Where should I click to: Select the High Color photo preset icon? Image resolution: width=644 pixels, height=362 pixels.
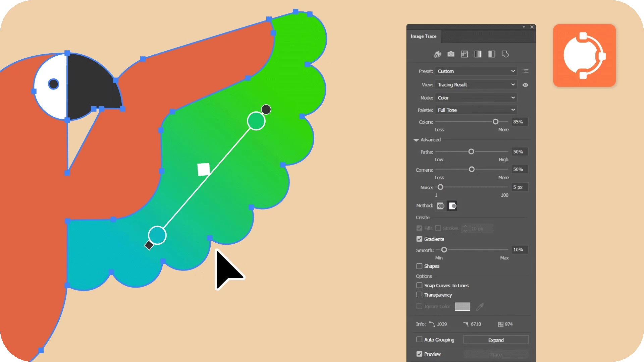coord(451,54)
